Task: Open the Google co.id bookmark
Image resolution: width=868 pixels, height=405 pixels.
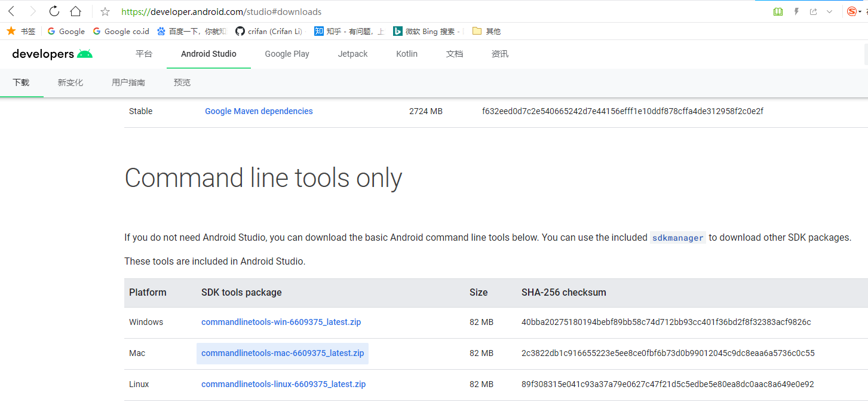Action: (x=121, y=31)
